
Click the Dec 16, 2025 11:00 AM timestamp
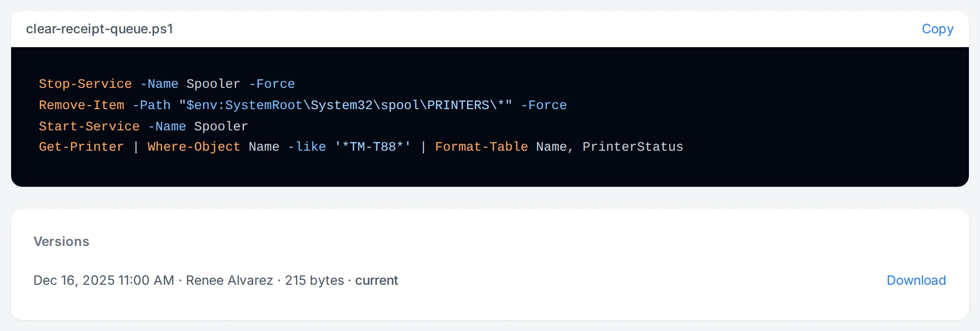coord(104,280)
